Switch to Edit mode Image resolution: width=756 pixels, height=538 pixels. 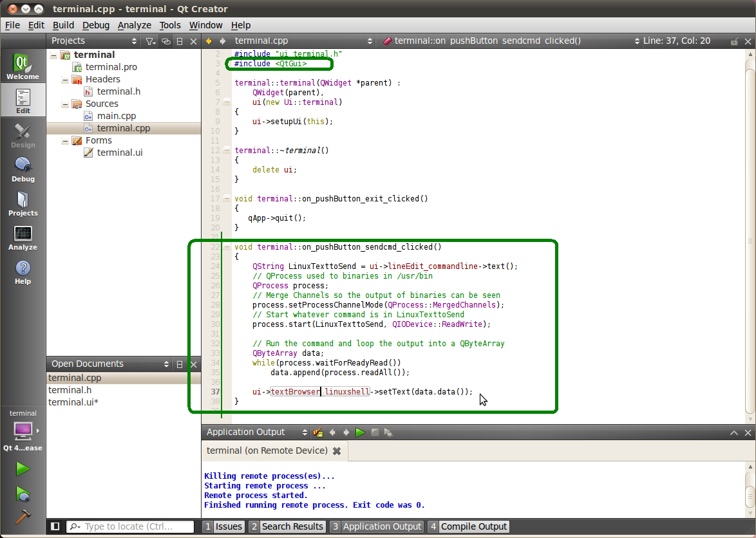[23, 101]
